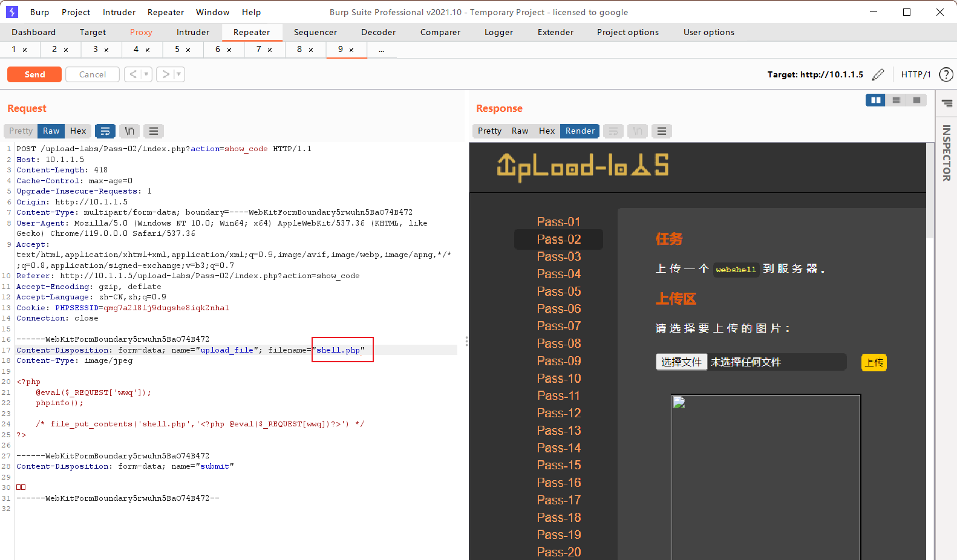957x560 pixels.
Task: Open request editor hamburger menu
Action: point(154,131)
